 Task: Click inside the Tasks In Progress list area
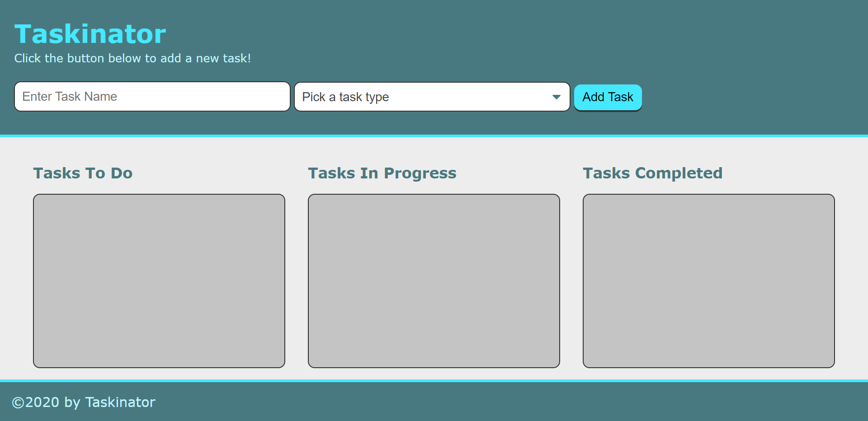pos(434,280)
